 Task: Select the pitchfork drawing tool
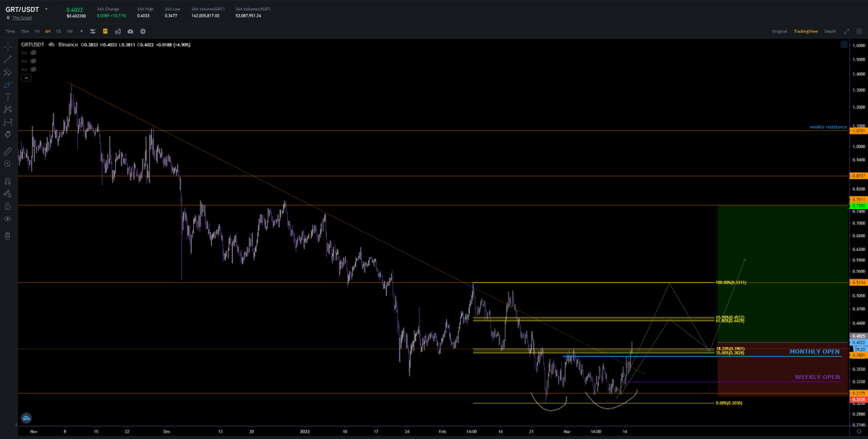(8, 72)
